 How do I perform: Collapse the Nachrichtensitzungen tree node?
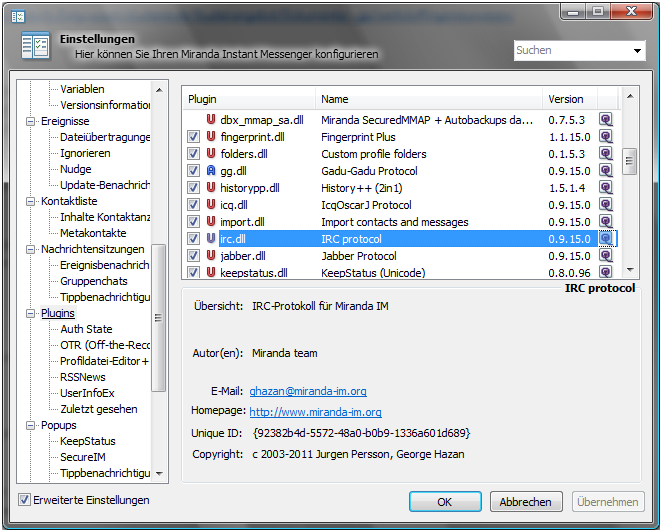(x=30, y=250)
